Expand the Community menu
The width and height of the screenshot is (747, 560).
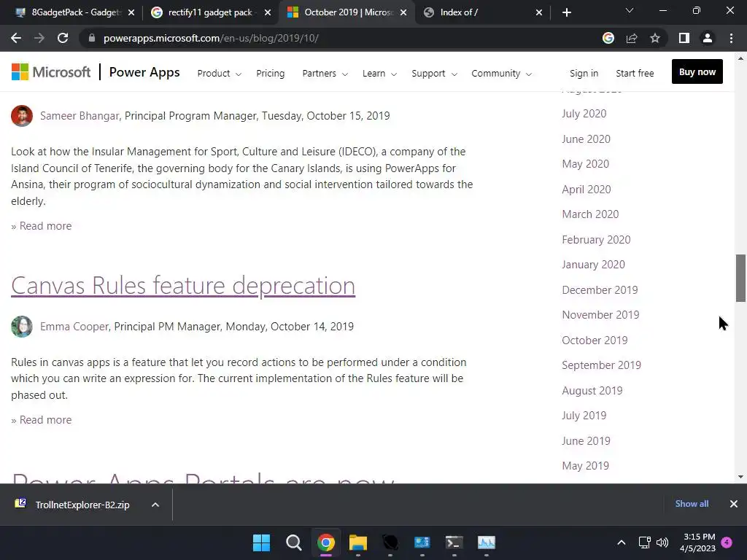(501, 74)
